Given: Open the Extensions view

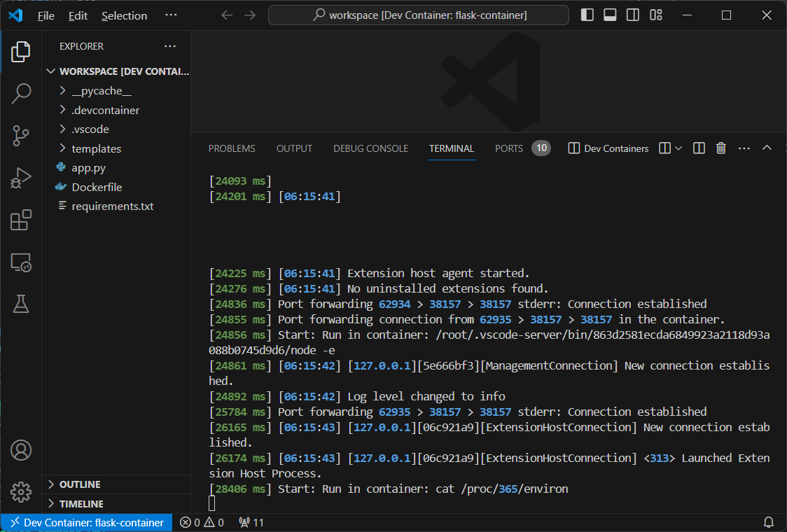Looking at the screenshot, I should pyautogui.click(x=21, y=220).
